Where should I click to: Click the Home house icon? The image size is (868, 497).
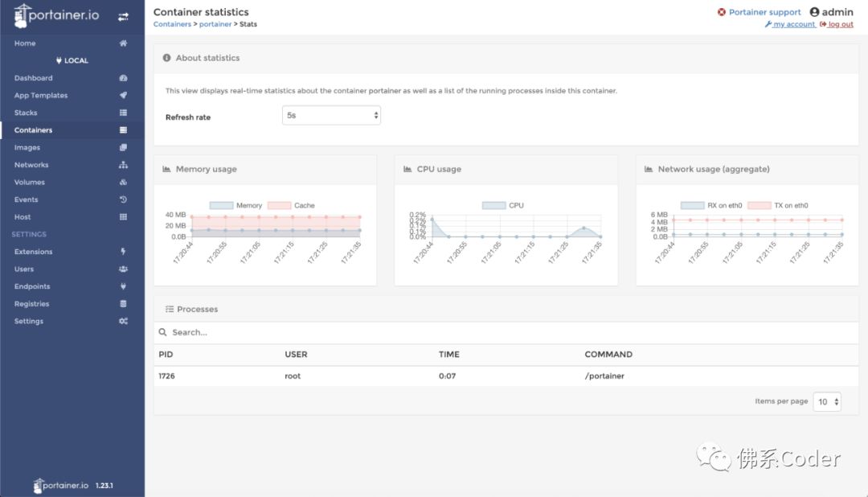tap(123, 43)
